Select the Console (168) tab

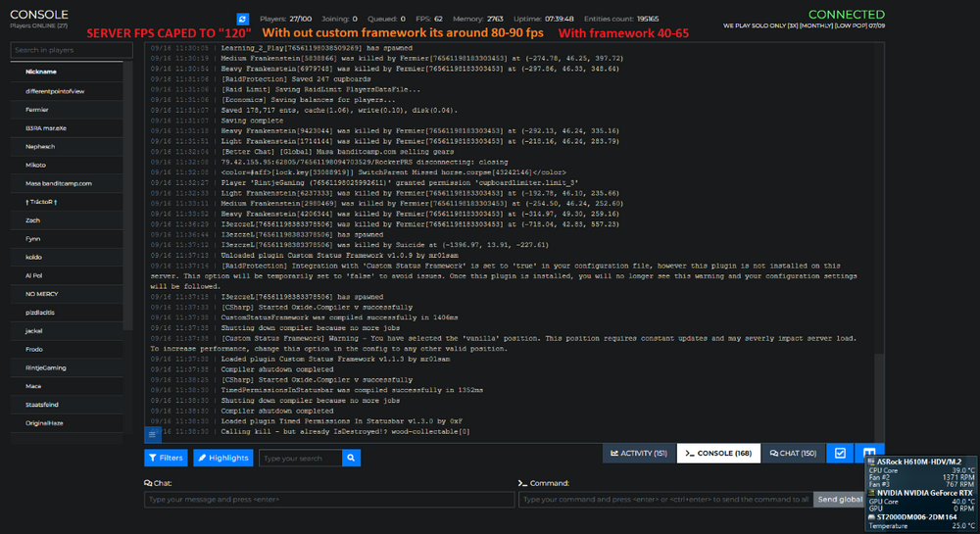pyautogui.click(x=716, y=454)
